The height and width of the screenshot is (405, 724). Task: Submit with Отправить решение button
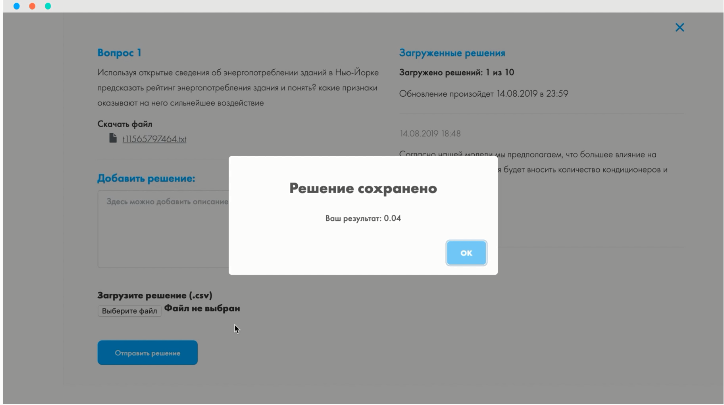coord(147,353)
